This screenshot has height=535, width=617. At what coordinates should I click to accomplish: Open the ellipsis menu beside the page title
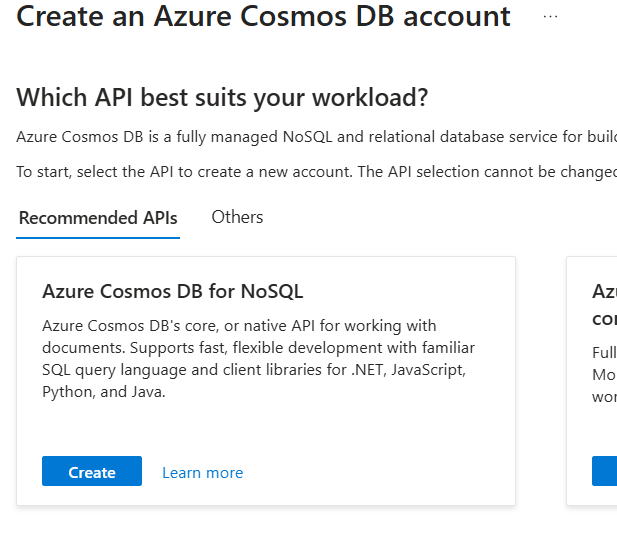(x=550, y=17)
